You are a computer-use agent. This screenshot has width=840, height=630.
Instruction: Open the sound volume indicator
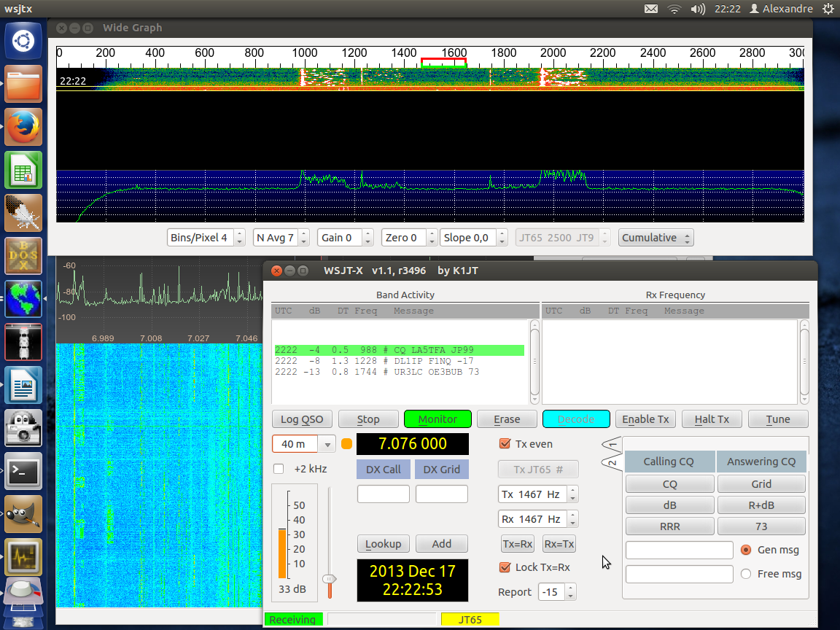(x=698, y=9)
